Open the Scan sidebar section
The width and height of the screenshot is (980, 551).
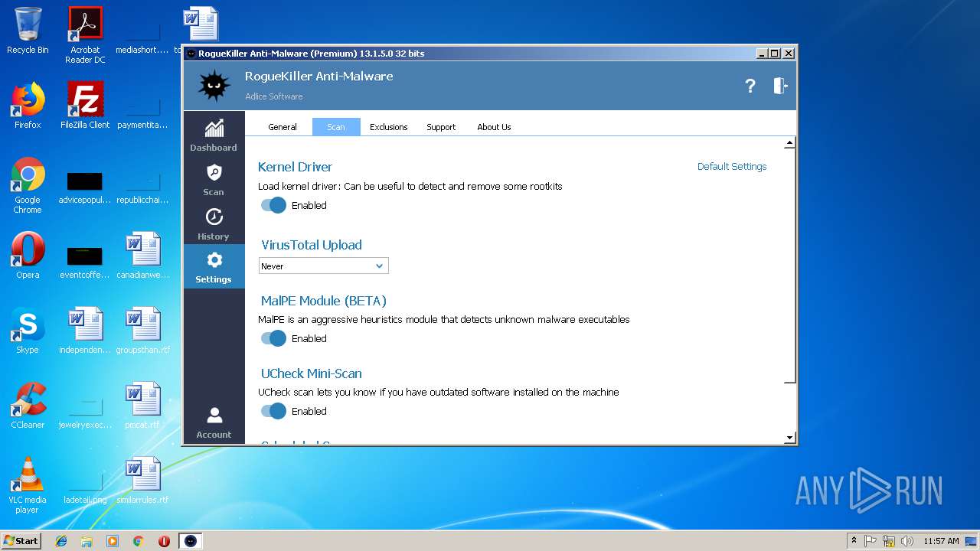tap(214, 179)
